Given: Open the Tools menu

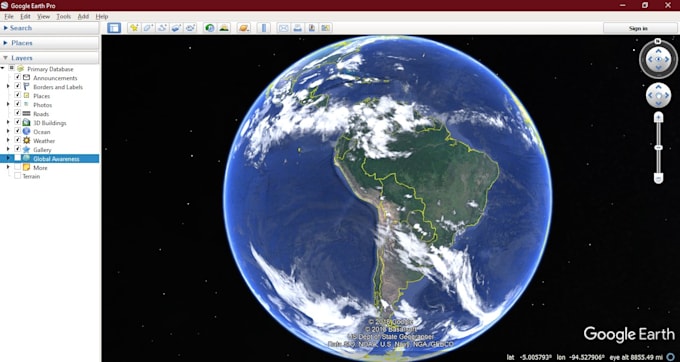Looking at the screenshot, I should [63, 16].
